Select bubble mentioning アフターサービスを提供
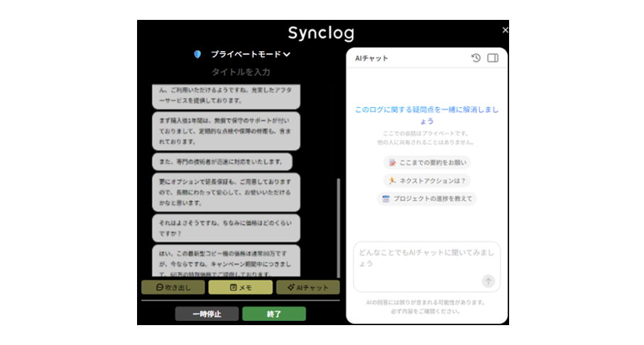The image size is (644, 345). click(226, 97)
